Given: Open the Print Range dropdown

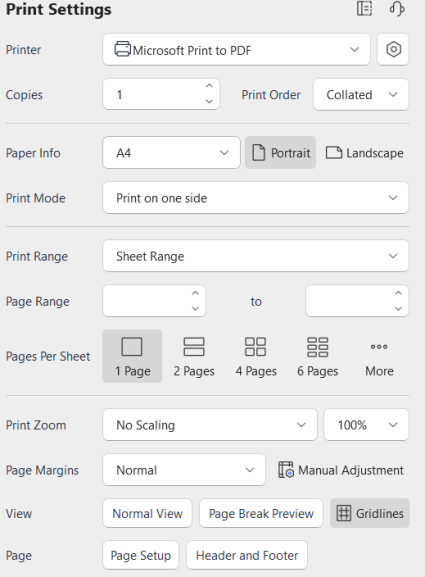Looking at the screenshot, I should pos(256,256).
